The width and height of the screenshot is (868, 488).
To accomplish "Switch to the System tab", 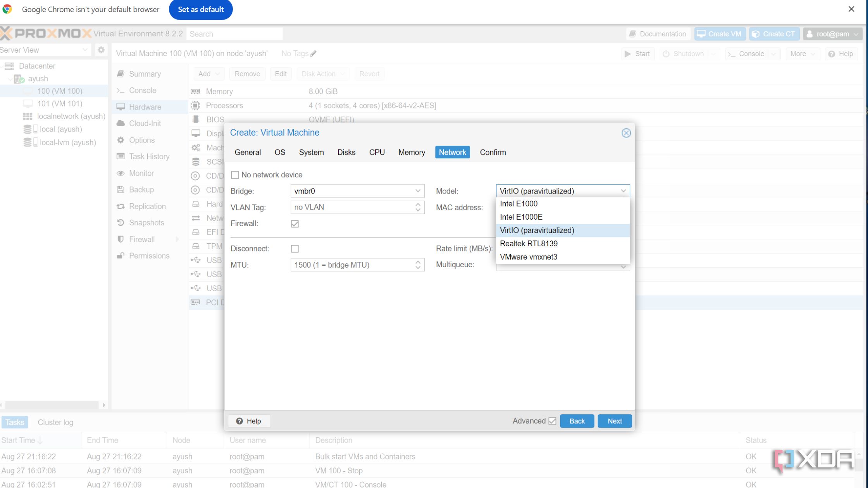I will click(x=311, y=152).
